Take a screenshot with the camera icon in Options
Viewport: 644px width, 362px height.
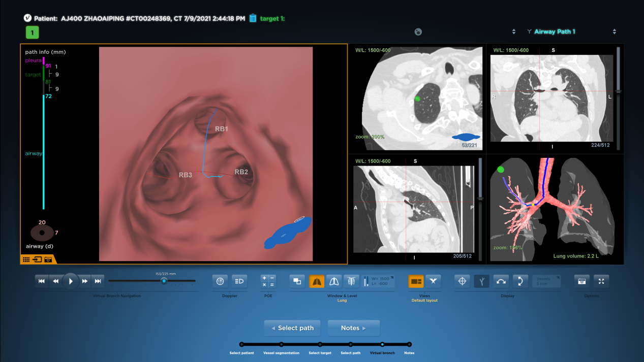coord(581,281)
